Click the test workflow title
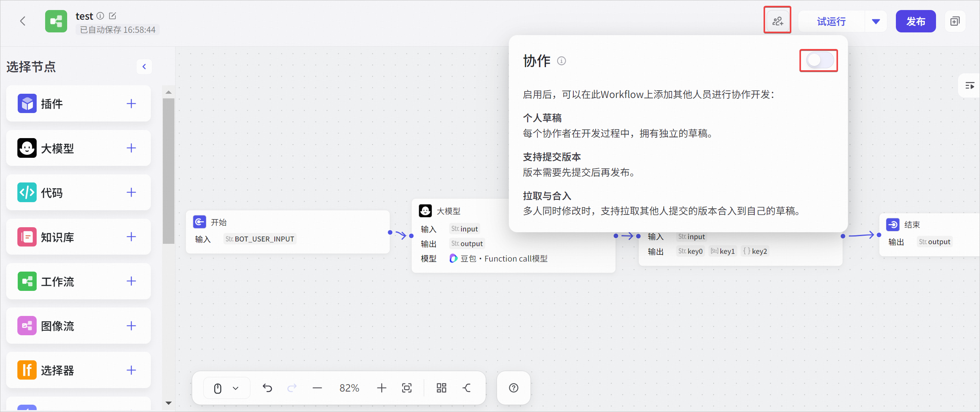 click(84, 16)
